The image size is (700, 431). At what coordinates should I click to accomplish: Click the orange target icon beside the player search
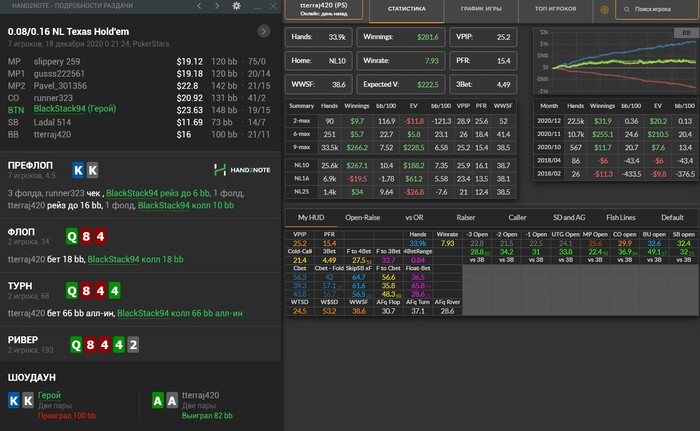[604, 9]
